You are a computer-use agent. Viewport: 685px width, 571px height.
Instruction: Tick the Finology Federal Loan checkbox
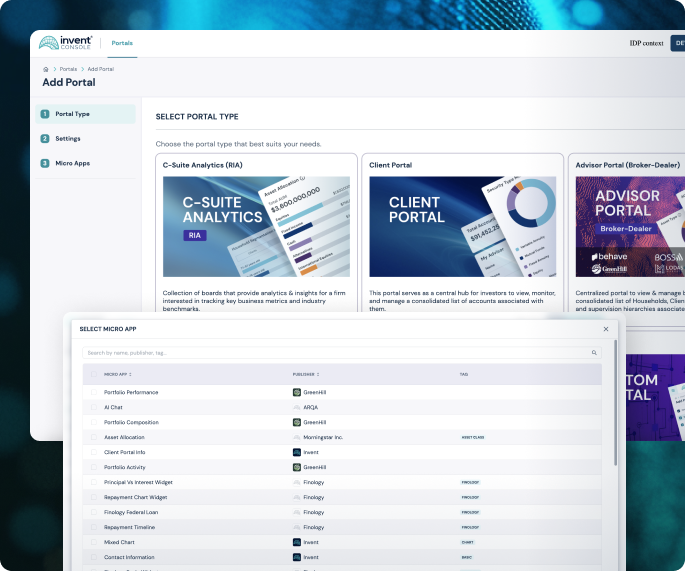coord(93,512)
